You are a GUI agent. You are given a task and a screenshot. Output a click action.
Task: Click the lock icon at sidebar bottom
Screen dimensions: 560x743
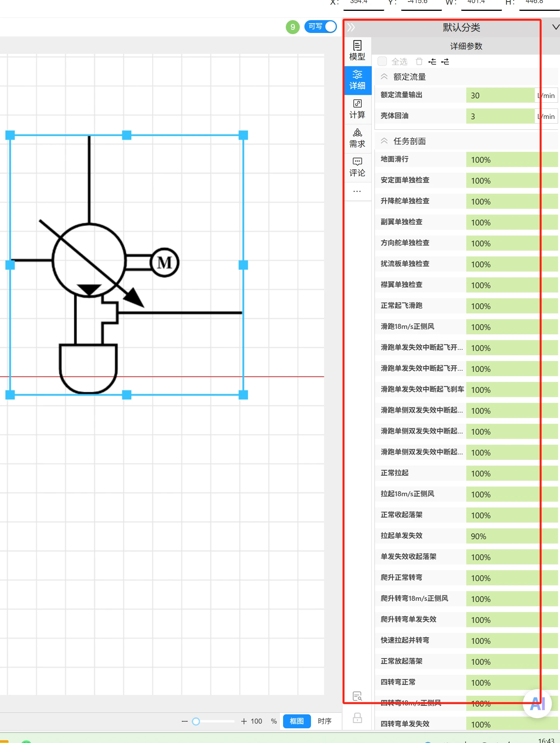[x=357, y=718]
